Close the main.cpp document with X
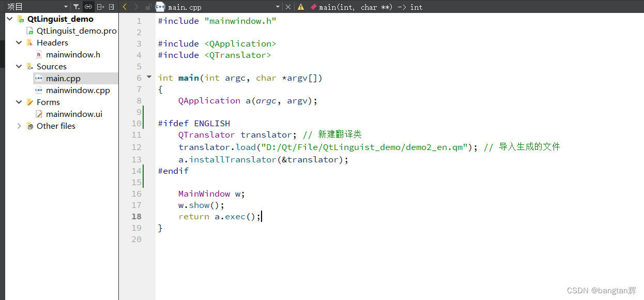644x300 pixels. coord(288,7)
